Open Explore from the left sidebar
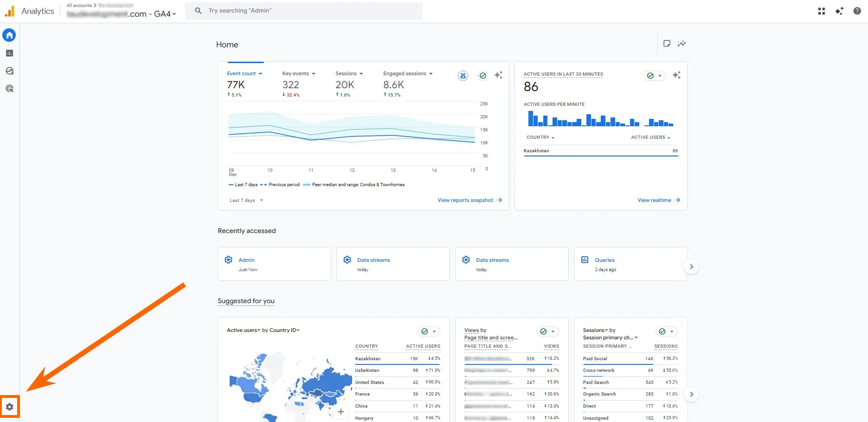868x422 pixels. (x=9, y=71)
